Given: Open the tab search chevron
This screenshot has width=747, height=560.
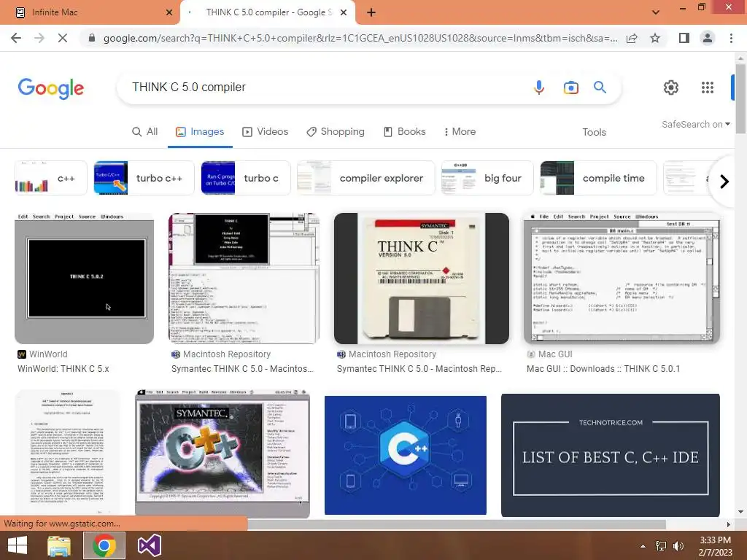Looking at the screenshot, I should point(656,12).
